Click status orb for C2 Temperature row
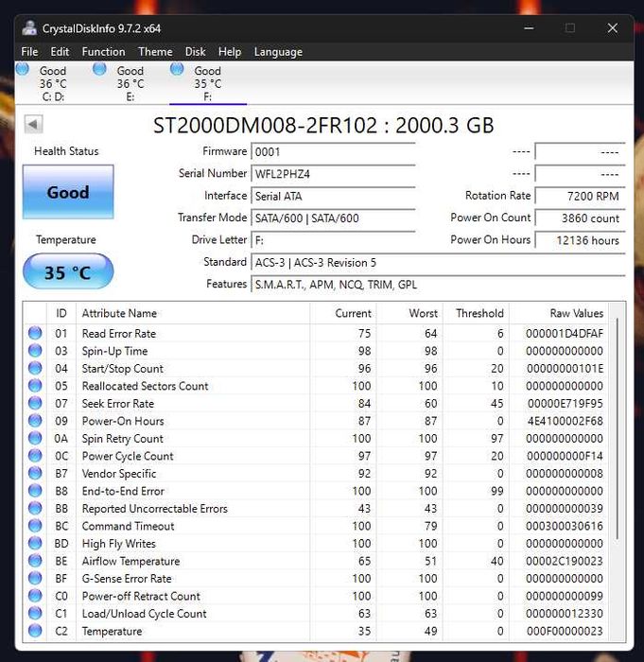The height and width of the screenshot is (662, 644). 35,631
